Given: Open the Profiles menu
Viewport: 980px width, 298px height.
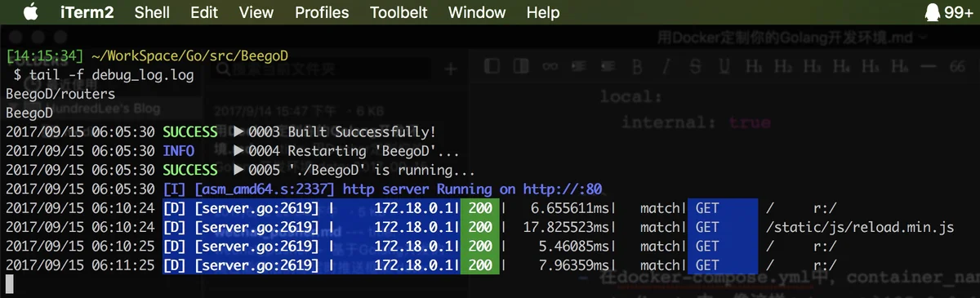Looking at the screenshot, I should tap(322, 12).
